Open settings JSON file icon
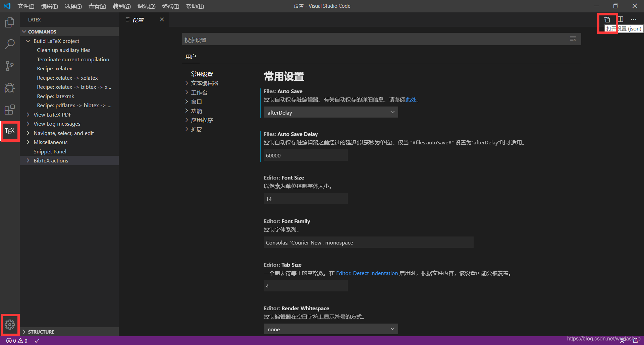Screen dimensions: 644x345 tap(607, 19)
